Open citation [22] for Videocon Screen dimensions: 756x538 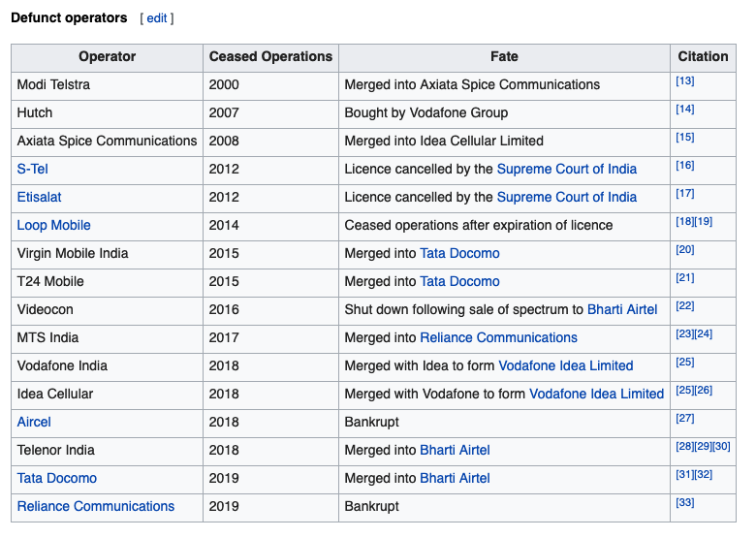pyautogui.click(x=684, y=305)
